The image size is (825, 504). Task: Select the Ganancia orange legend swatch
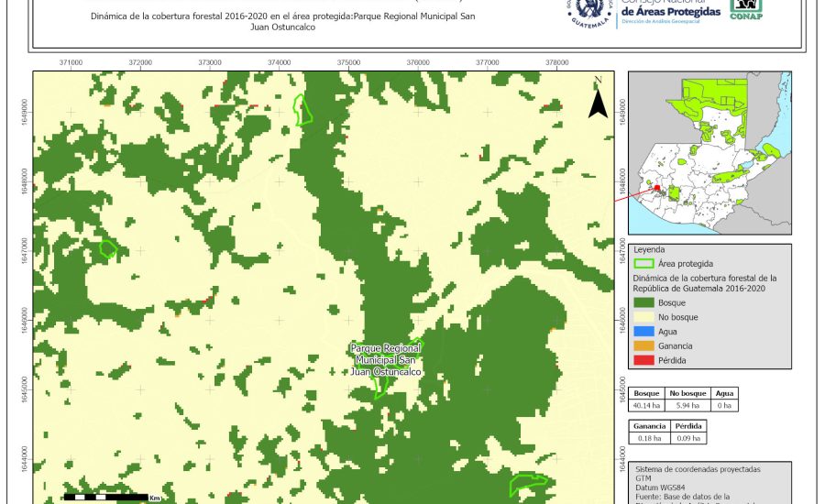(644, 345)
